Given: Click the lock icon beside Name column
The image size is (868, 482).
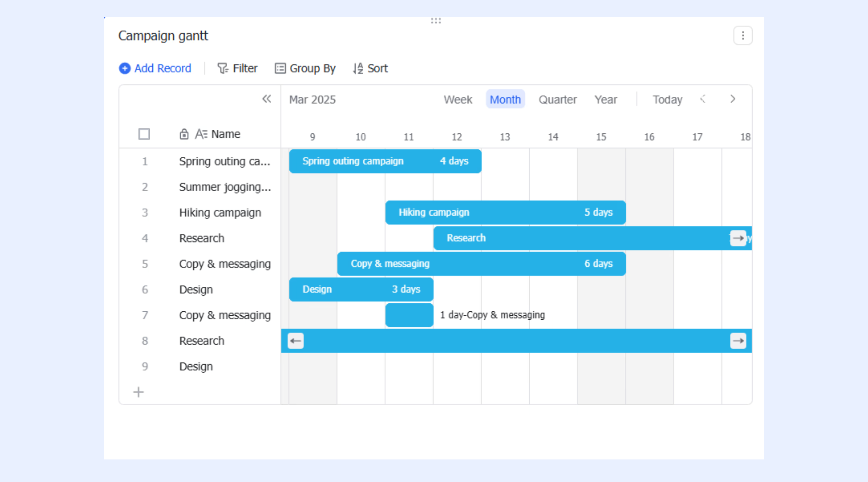Looking at the screenshot, I should (x=184, y=134).
